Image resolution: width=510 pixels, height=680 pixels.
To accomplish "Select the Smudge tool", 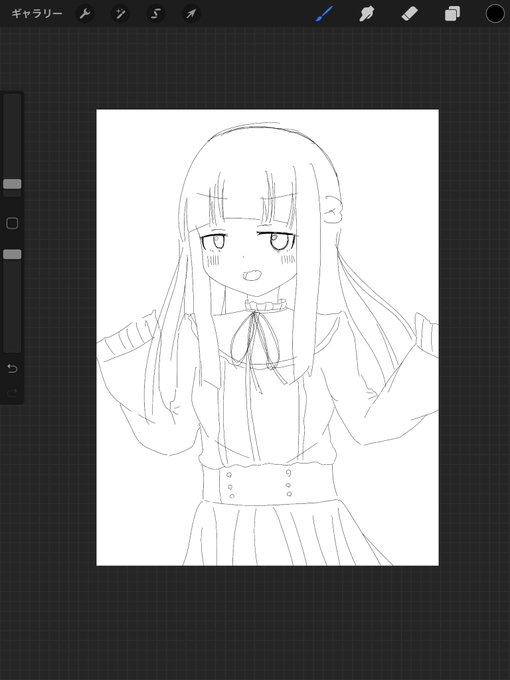I will 367,14.
